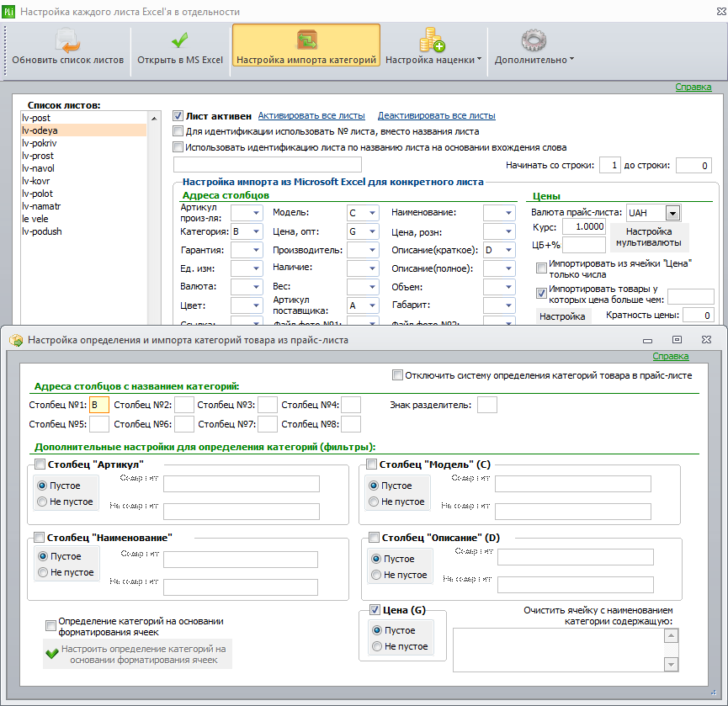
Task: Click the green checkmark Open in MS Excel icon
Action: coord(179,41)
